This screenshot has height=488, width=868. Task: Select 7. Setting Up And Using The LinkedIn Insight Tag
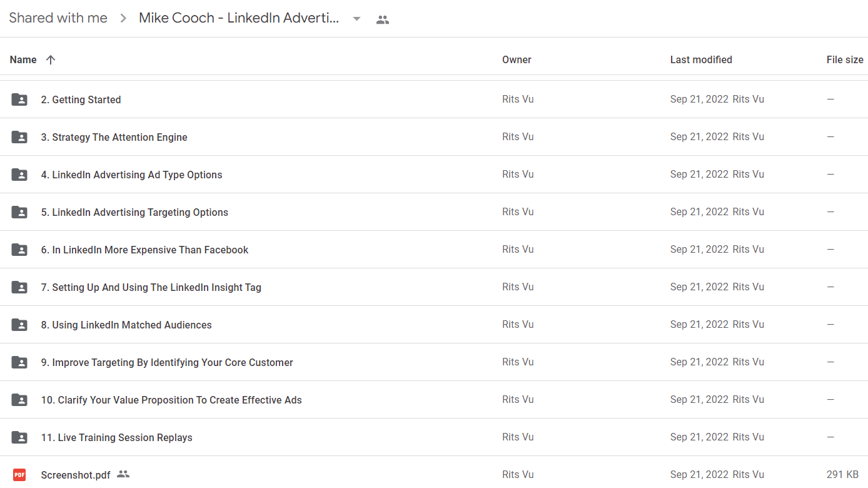pos(151,287)
